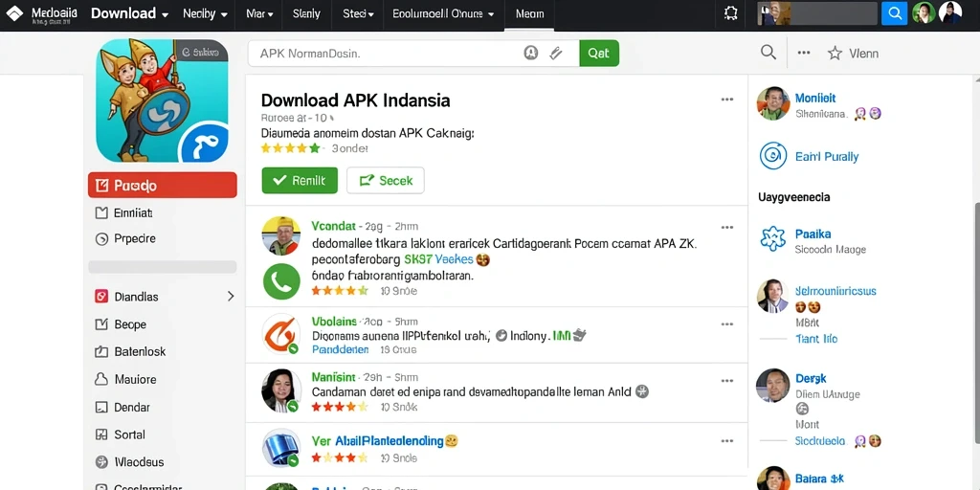Expand the Diandlas chevron arrow
Image resolution: width=980 pixels, height=490 pixels.
(x=231, y=297)
